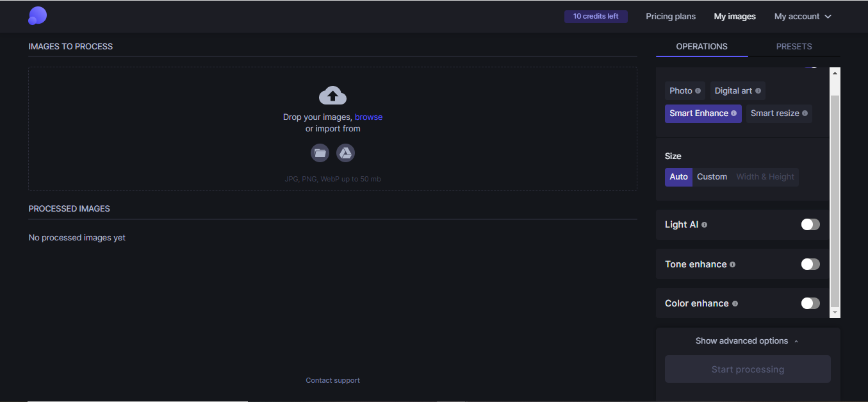Click the 'PROCESSED IMAGES' heading
Viewport: 868px width, 402px height.
click(x=69, y=209)
